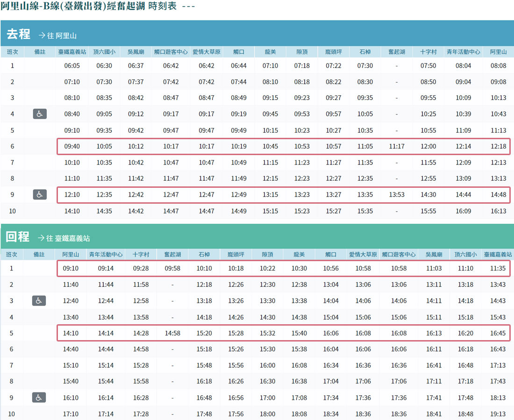514x420 pixels.
Task: Click the wheelchair icon on outbound trip 4
Action: point(40,114)
